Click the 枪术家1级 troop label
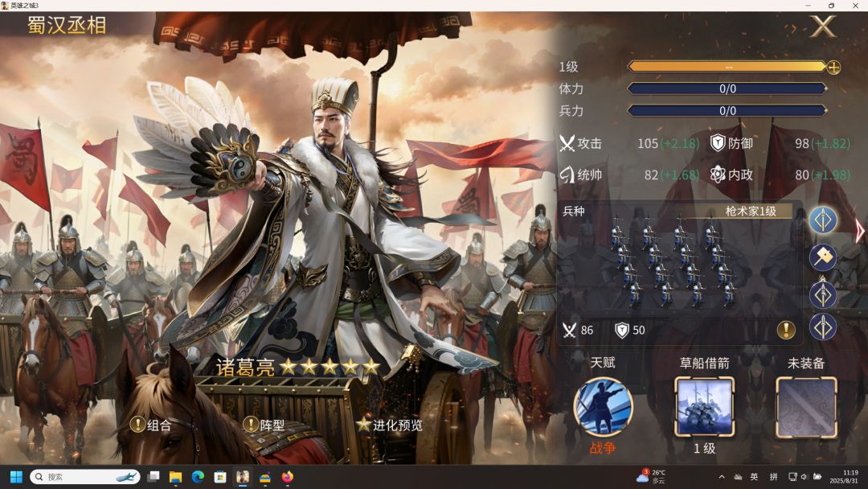This screenshot has width=868, height=489. tap(751, 211)
